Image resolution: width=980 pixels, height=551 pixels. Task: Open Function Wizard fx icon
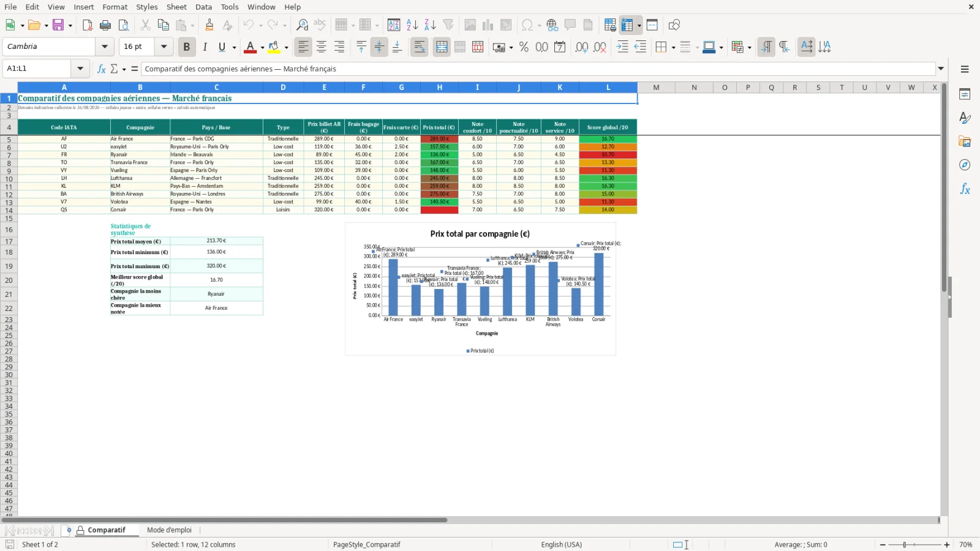pyautogui.click(x=101, y=69)
